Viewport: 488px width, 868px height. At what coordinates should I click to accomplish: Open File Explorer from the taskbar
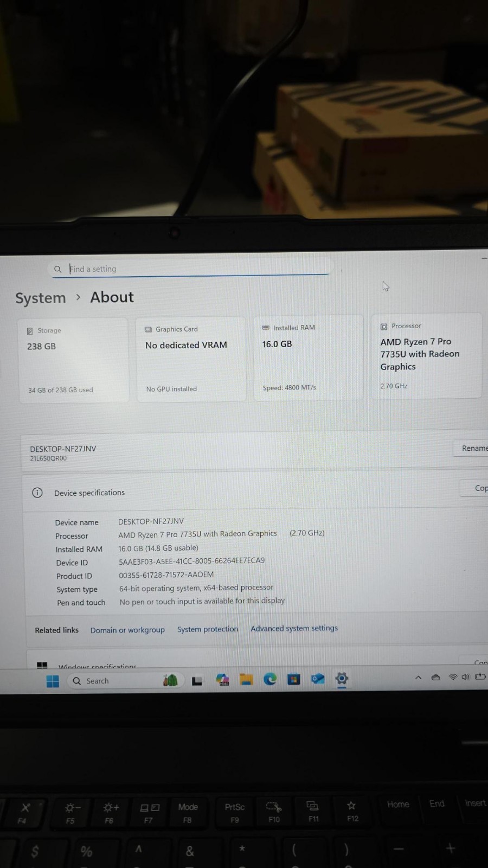(246, 679)
